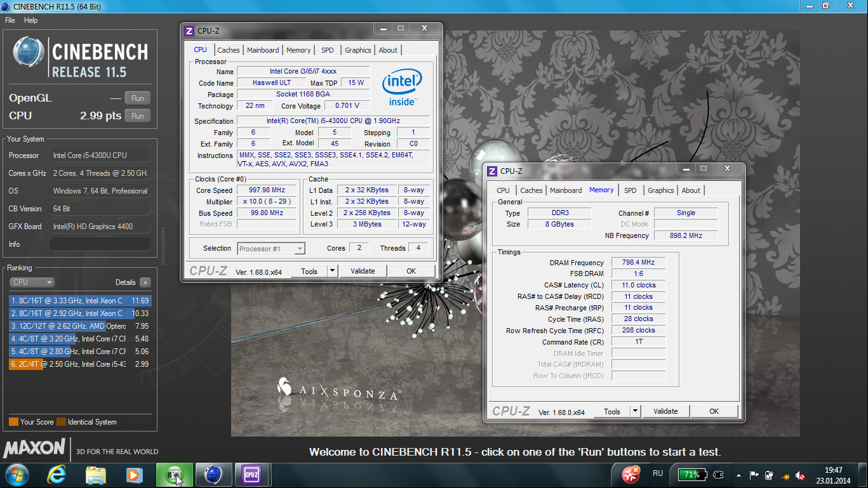
Task: Open Graphics tab in CPU-Z Memory window
Action: click(x=661, y=190)
